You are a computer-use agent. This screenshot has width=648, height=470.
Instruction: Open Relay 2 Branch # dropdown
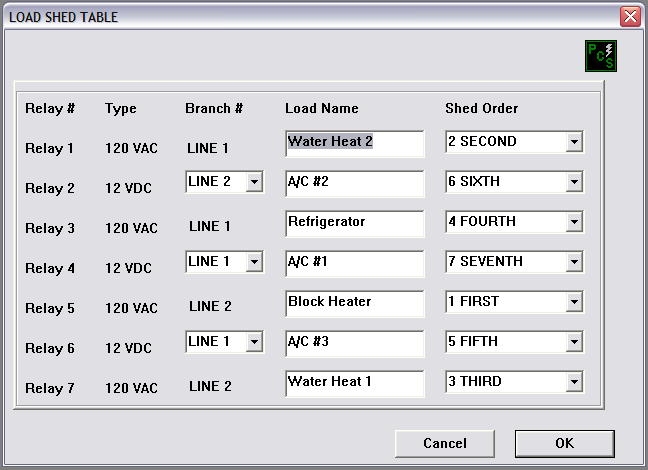tap(254, 182)
